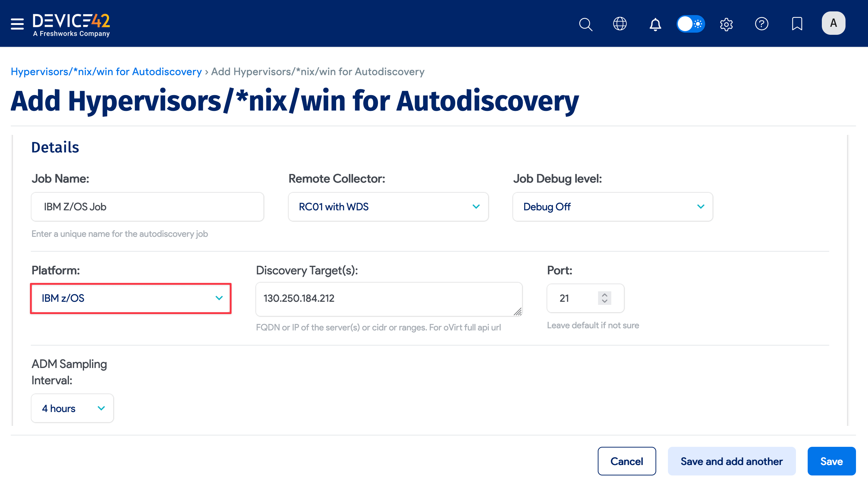Screen dimensions: 868x481
Task: Open the Device42 hamburger menu
Action: (17, 24)
